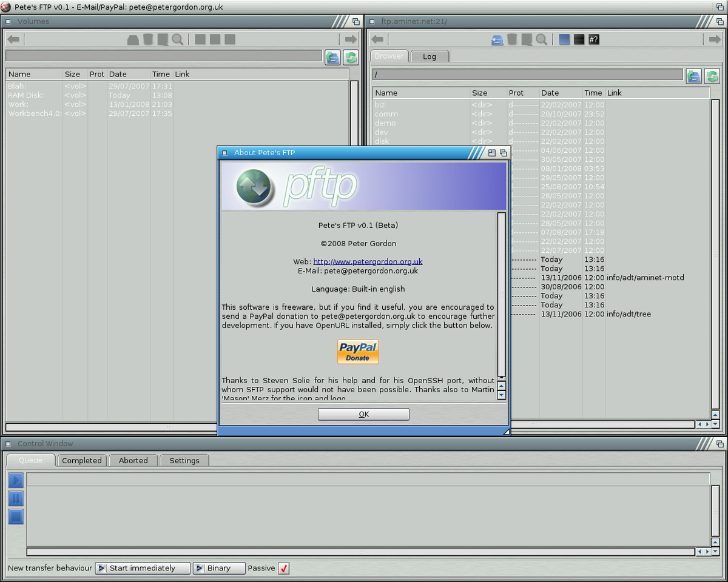Click the parent-folder icon in Volumes pane

click(x=332, y=58)
